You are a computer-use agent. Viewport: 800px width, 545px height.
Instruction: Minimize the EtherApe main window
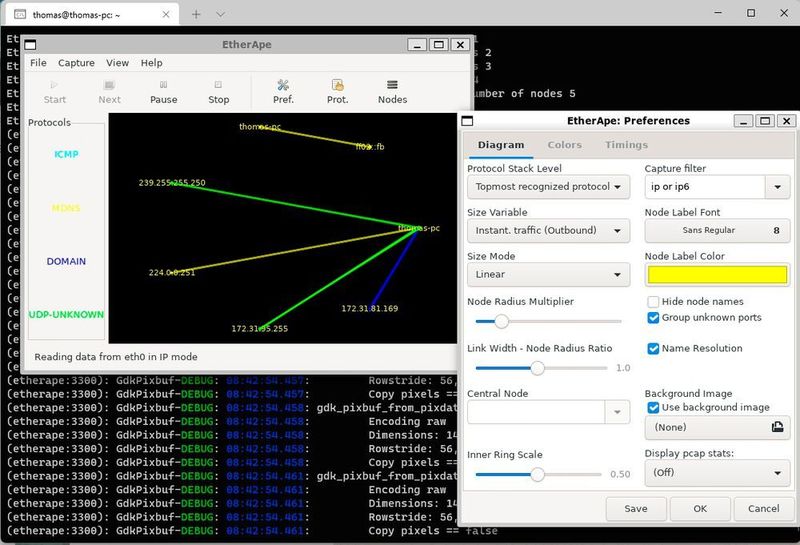(417, 44)
